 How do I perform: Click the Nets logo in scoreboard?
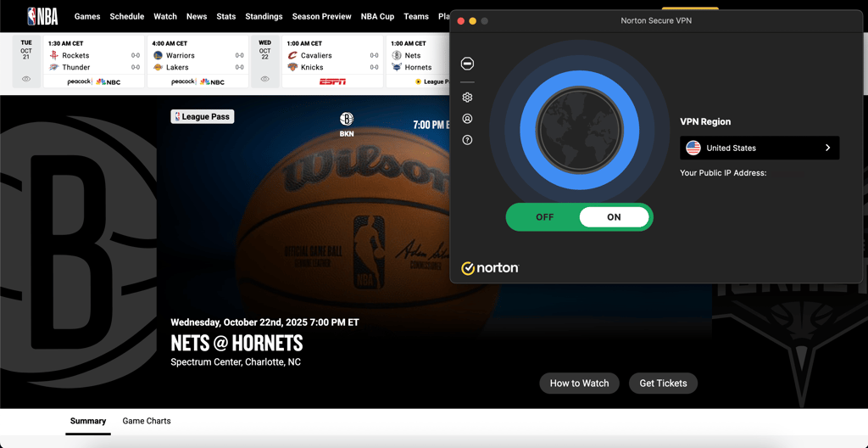[x=397, y=55]
